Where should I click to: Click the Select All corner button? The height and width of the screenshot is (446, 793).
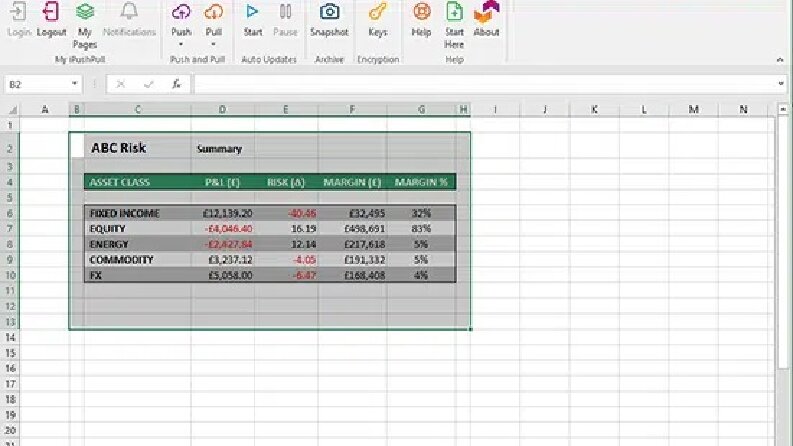(12, 109)
